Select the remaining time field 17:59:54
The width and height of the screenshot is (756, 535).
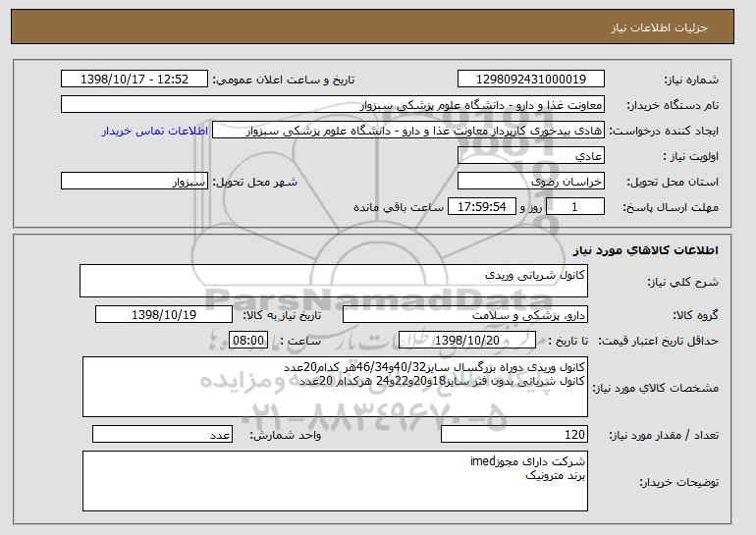(x=482, y=207)
